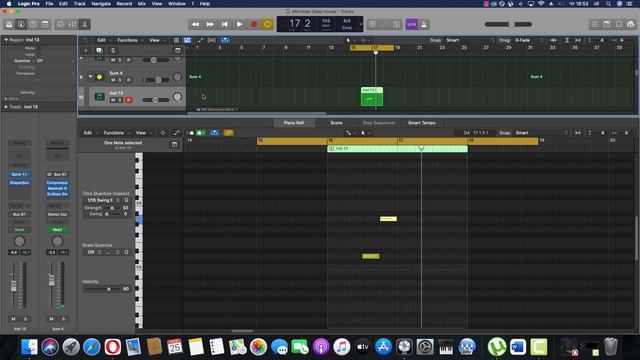Click the Add Track plus button
The width and height of the screenshot is (640, 360).
click(86, 51)
